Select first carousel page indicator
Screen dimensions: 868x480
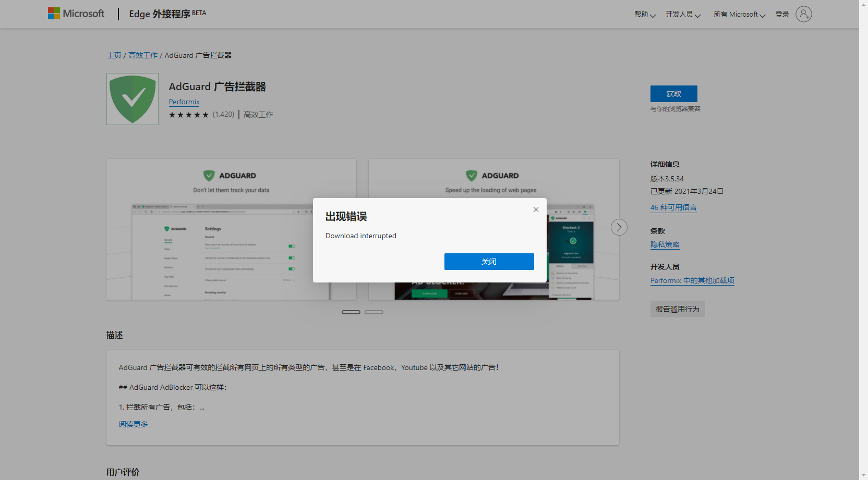tap(351, 312)
